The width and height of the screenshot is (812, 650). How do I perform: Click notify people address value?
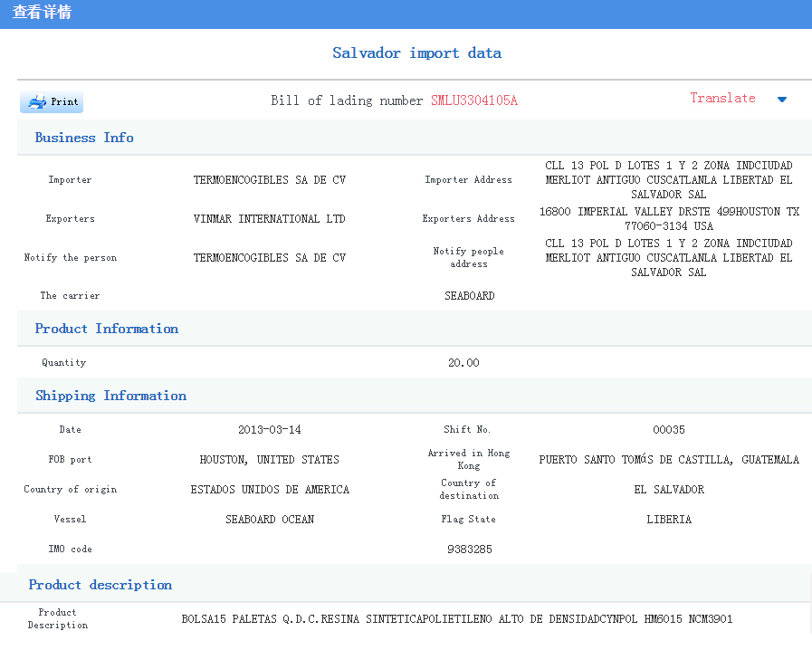click(x=669, y=257)
